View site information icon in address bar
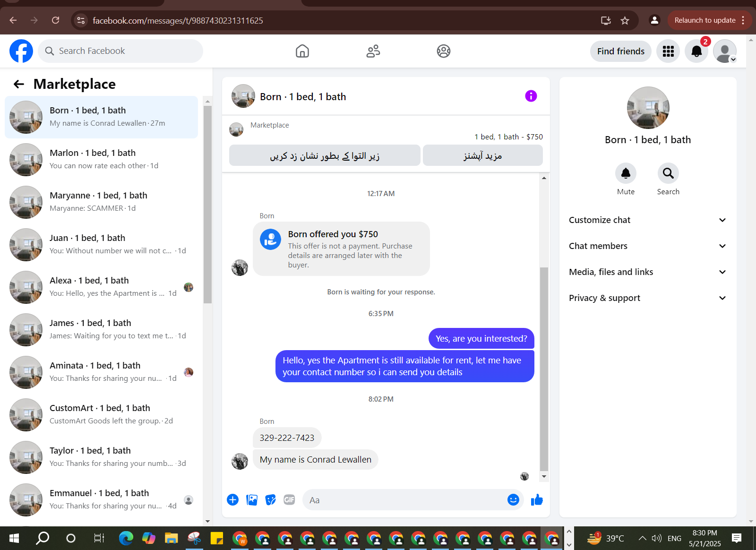756x550 pixels. pos(81,20)
